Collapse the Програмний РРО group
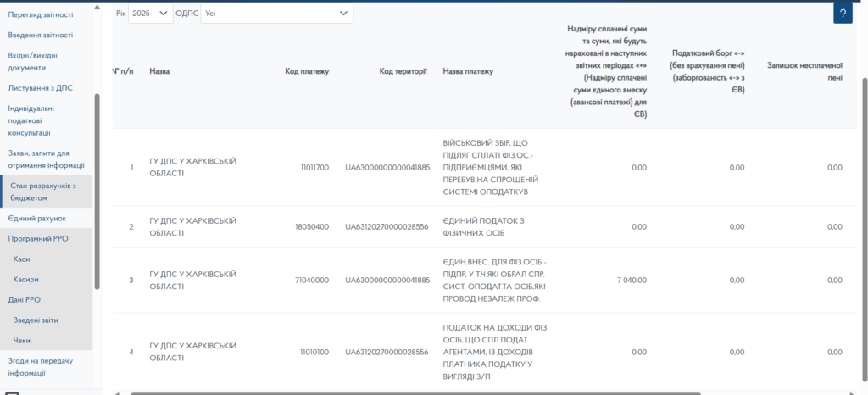The width and height of the screenshot is (868, 395). point(38,239)
